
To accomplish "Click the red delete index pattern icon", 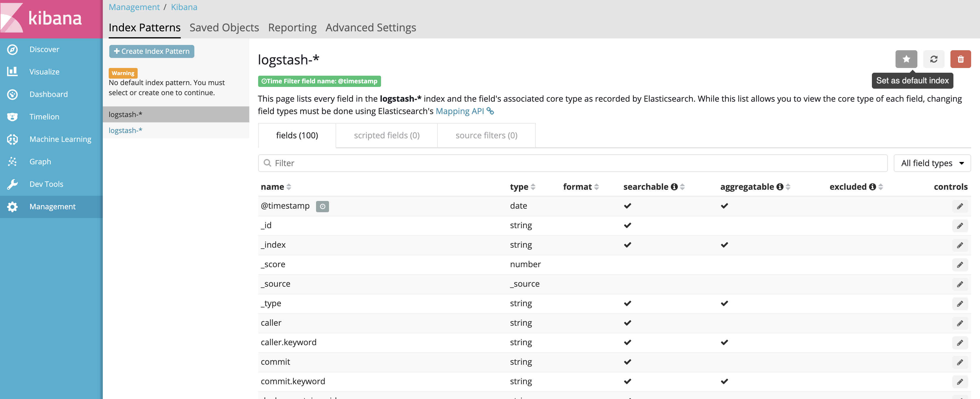I will (x=960, y=59).
